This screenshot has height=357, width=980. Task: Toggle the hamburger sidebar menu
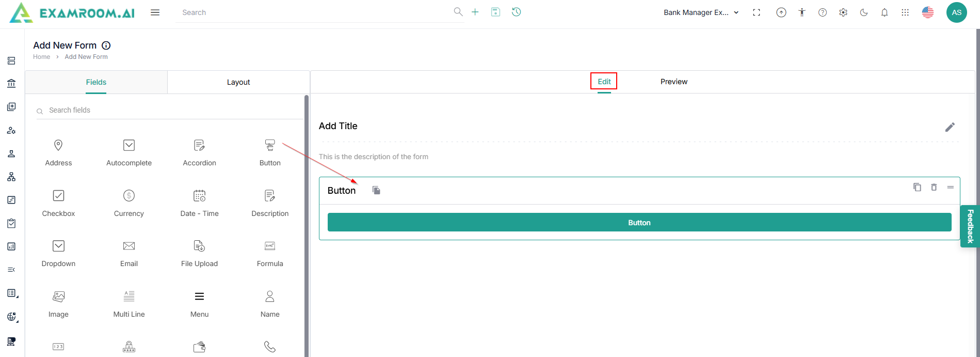pyautogui.click(x=155, y=12)
